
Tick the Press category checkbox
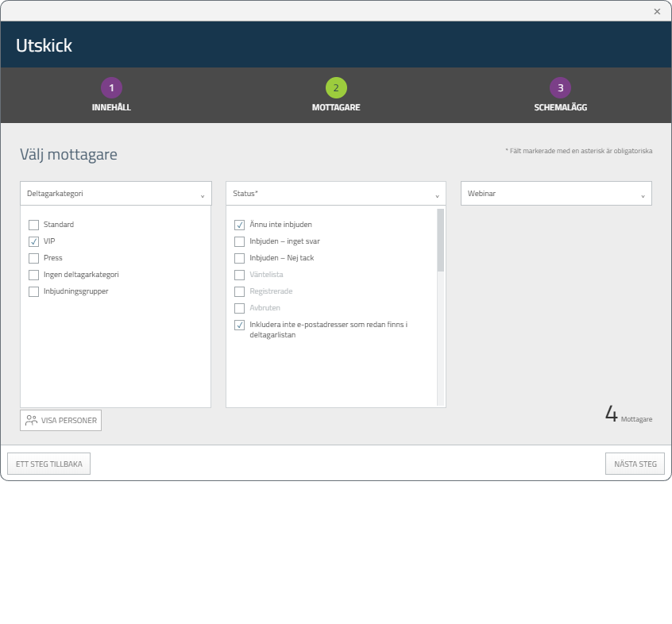tap(34, 258)
